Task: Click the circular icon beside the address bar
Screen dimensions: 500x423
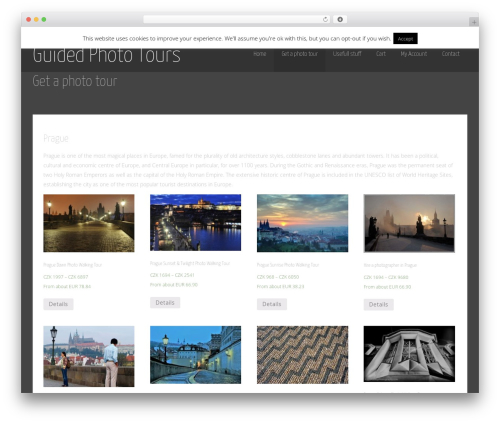Action: click(340, 20)
